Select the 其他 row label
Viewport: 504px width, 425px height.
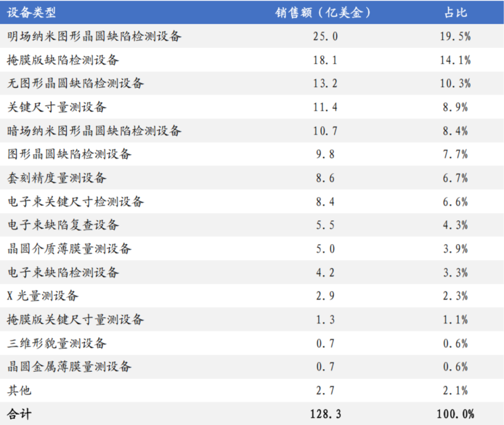(19, 390)
